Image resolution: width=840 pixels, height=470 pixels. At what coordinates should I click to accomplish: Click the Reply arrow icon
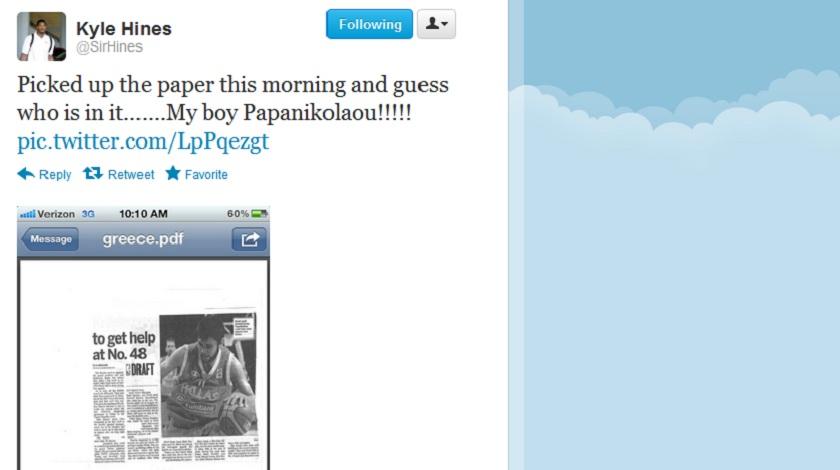pos(26,174)
